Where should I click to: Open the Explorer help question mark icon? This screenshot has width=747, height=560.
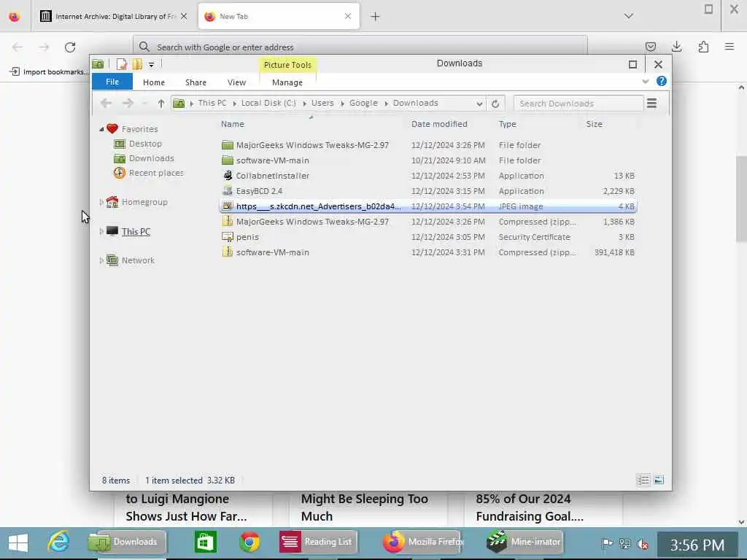[x=661, y=81]
